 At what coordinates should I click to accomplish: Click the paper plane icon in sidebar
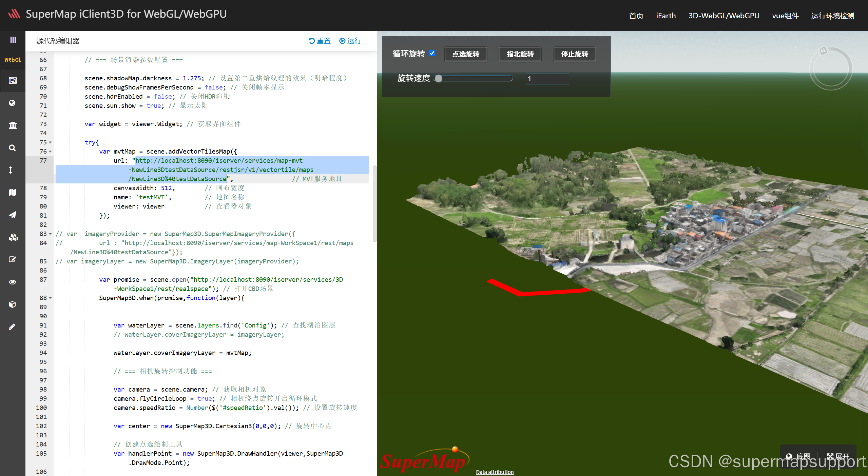(12, 215)
